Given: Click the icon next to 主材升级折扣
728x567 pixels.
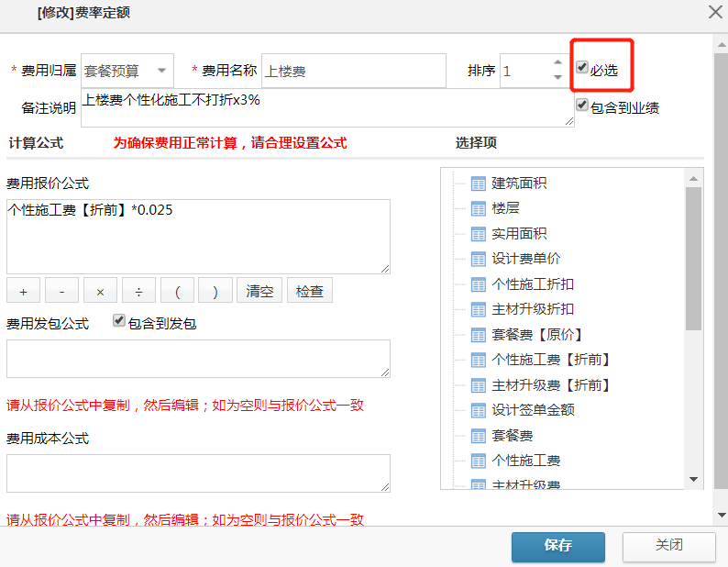Looking at the screenshot, I should point(478,309).
